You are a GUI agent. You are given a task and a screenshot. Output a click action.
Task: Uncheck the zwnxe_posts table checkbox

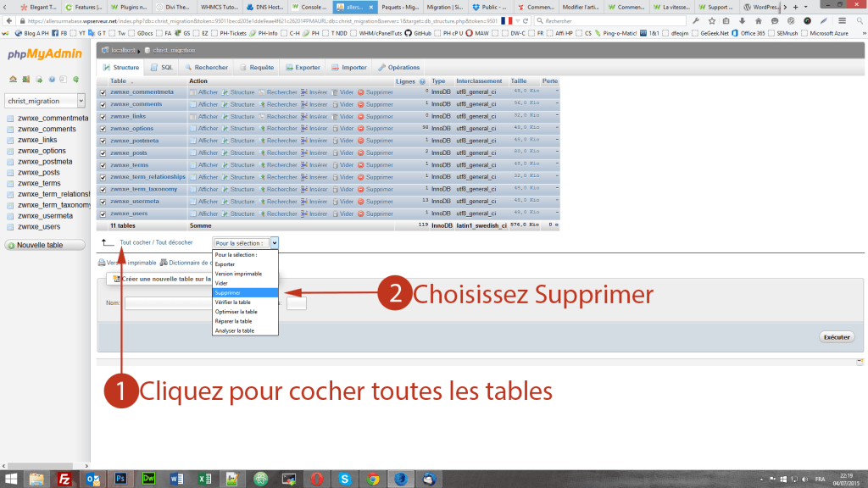click(x=103, y=153)
